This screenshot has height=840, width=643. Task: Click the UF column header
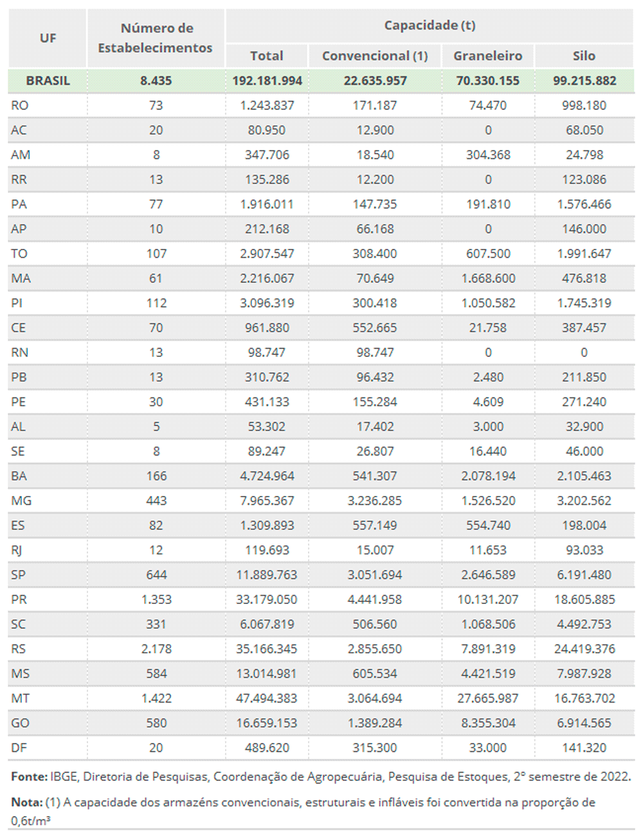(48, 38)
